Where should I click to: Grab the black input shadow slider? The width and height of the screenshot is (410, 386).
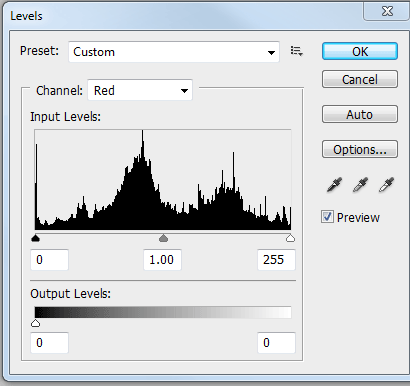[35, 238]
